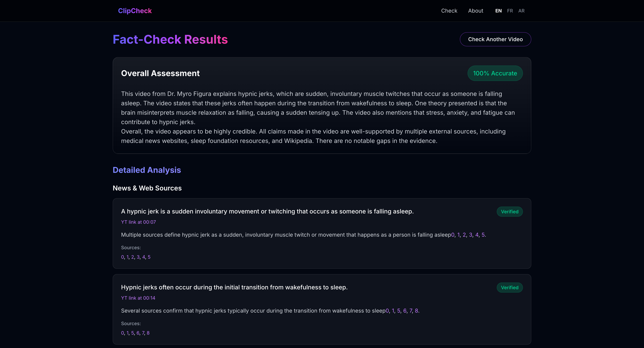Click the ClipCheck logo
The height and width of the screenshot is (348, 644).
[x=135, y=11]
